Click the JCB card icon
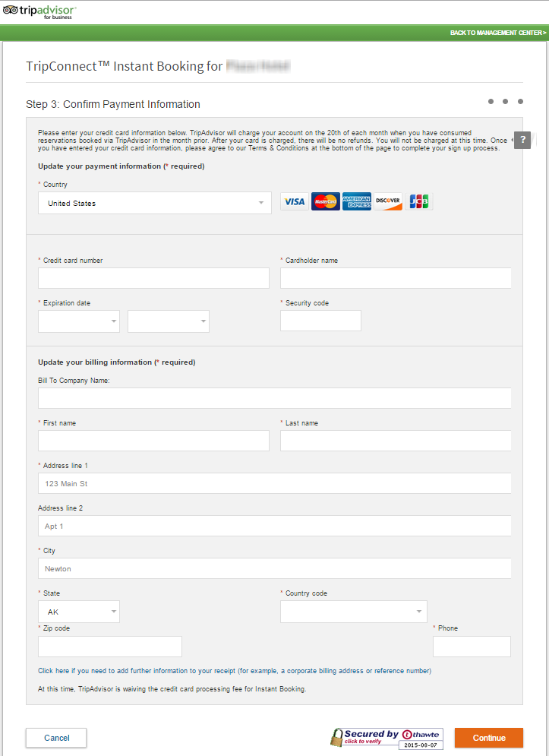 click(x=418, y=201)
